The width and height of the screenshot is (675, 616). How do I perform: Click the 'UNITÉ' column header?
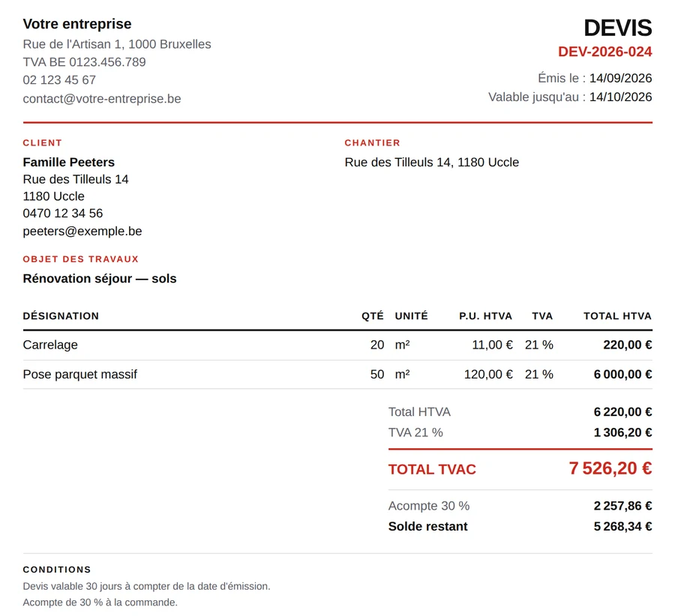[x=412, y=316]
